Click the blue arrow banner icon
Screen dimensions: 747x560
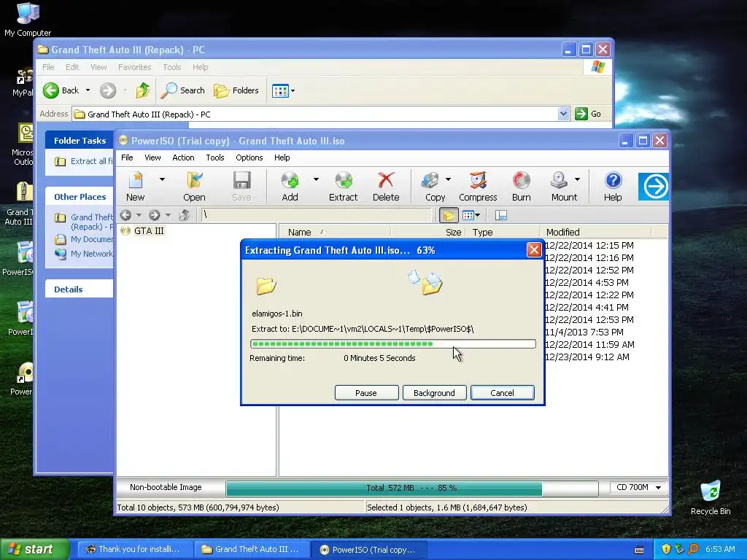click(x=654, y=187)
